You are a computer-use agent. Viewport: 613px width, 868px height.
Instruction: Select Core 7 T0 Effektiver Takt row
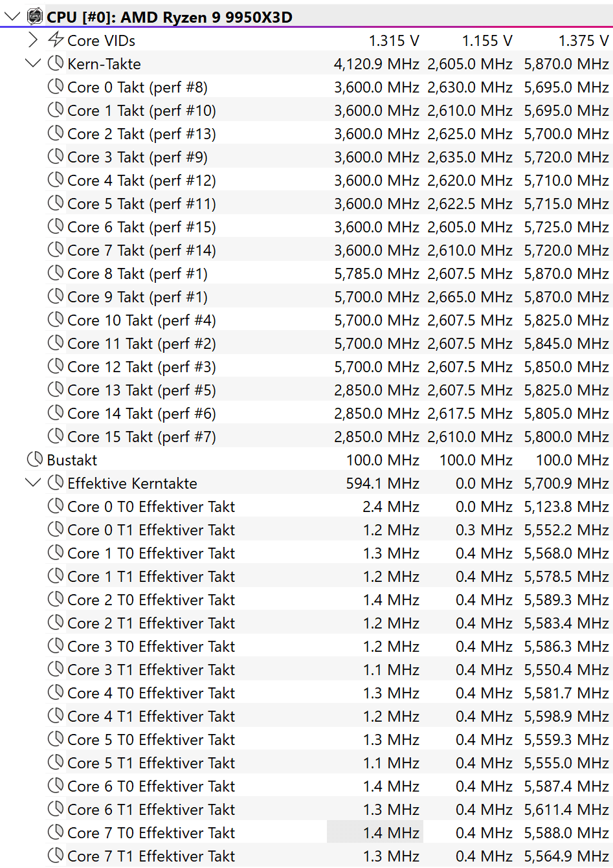click(x=151, y=833)
